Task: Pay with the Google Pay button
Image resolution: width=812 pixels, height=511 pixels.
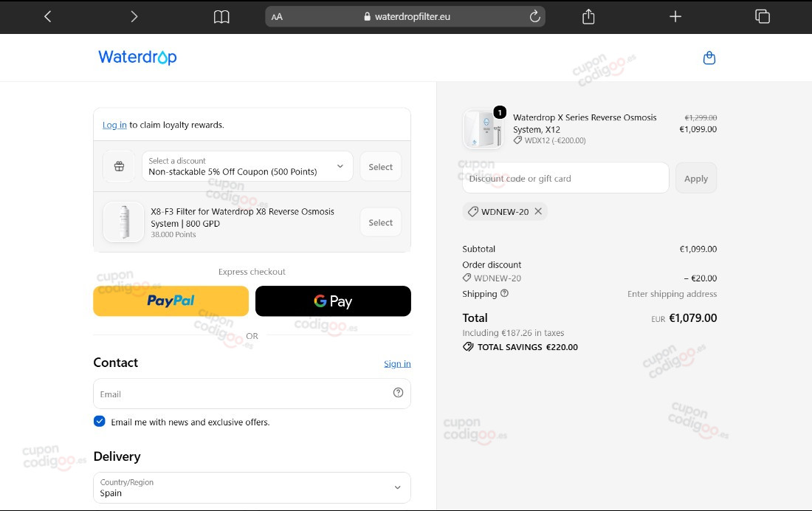Action: [333, 301]
